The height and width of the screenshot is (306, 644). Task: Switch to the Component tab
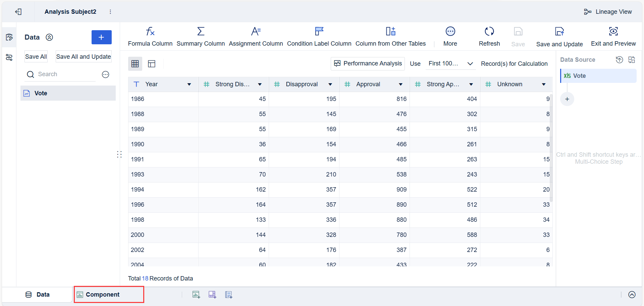[102, 295]
